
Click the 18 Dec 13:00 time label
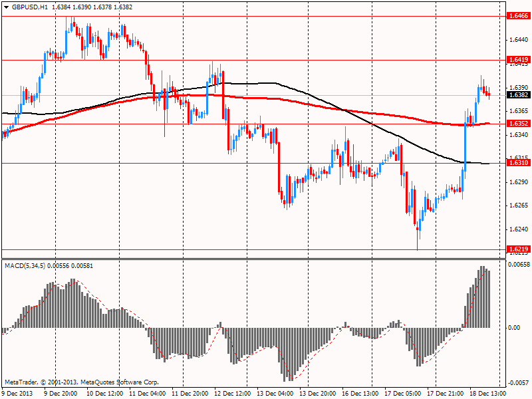(x=487, y=394)
